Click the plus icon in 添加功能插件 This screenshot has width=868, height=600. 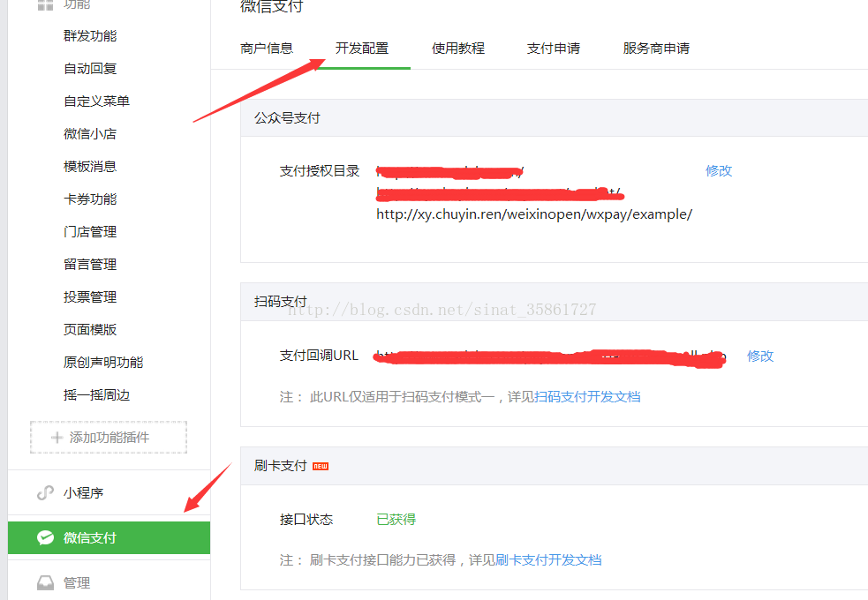tap(57, 438)
